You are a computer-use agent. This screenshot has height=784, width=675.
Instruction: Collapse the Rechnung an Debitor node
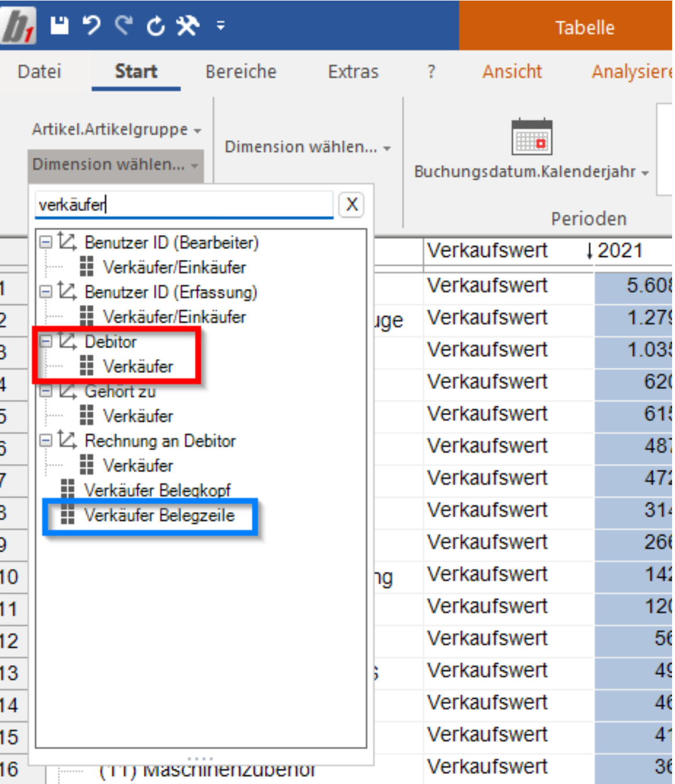(x=46, y=441)
